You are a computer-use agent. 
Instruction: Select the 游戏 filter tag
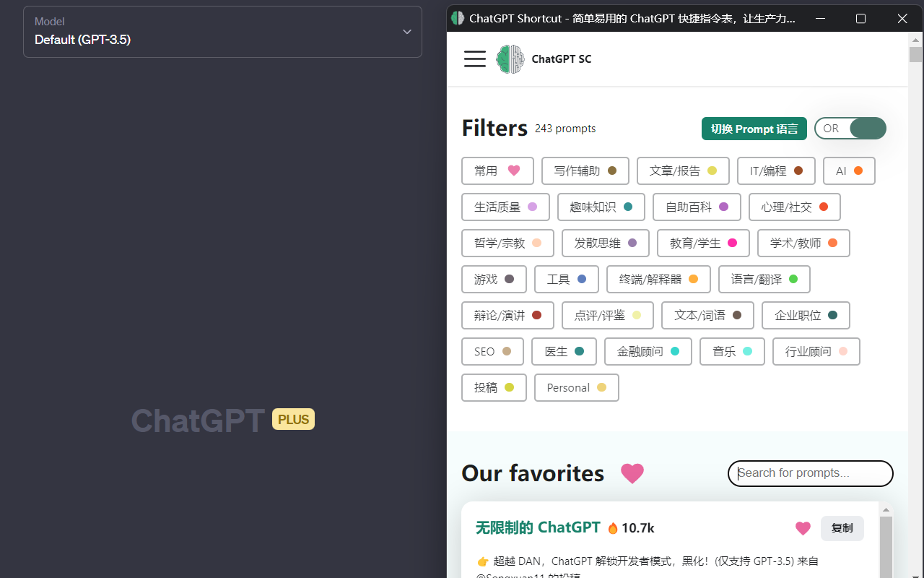[x=494, y=279]
